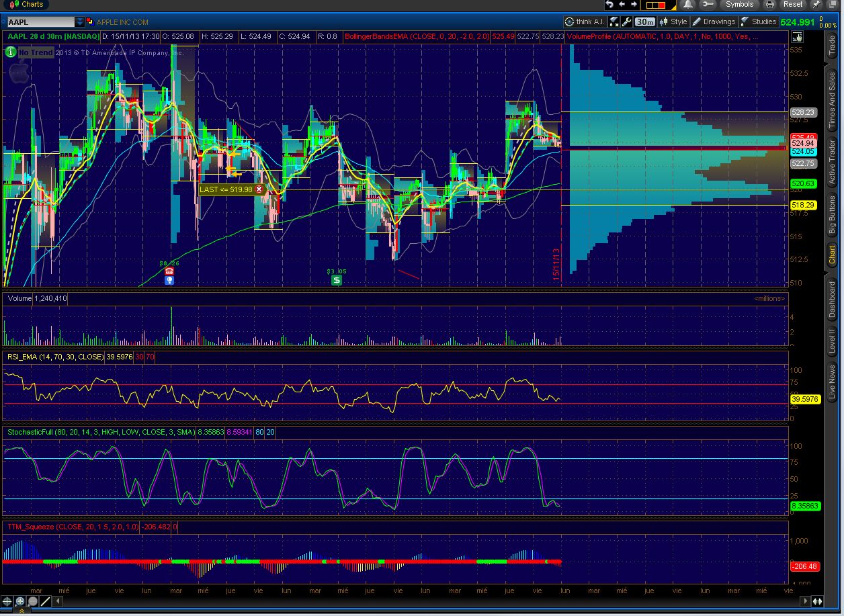Click the green dollar dividend icon
The width and height of the screenshot is (844, 616).
(x=337, y=279)
